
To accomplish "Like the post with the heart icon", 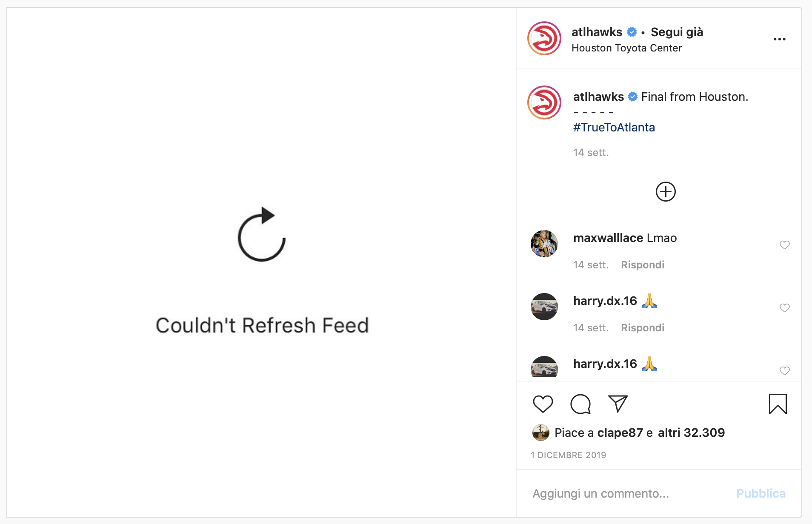I will (x=543, y=404).
